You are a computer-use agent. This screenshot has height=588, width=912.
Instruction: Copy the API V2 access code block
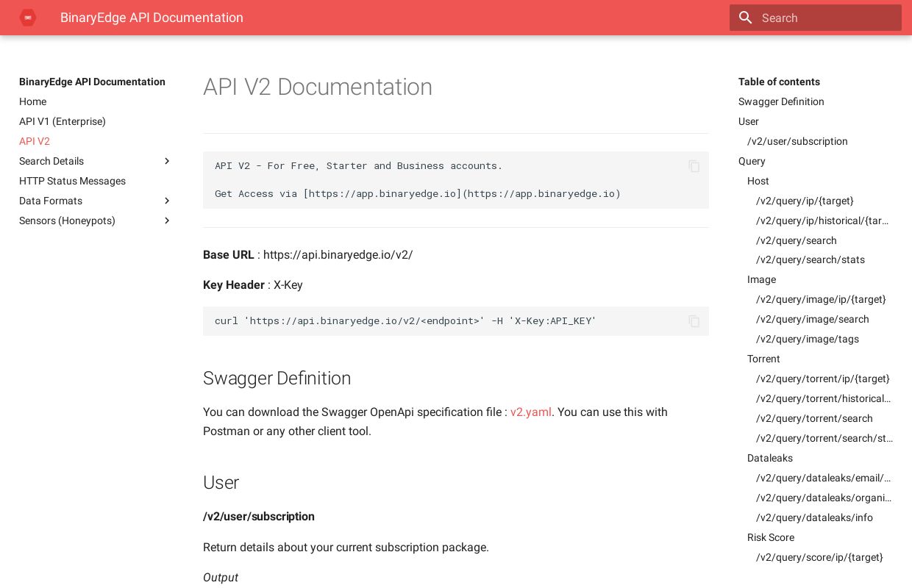(x=694, y=166)
